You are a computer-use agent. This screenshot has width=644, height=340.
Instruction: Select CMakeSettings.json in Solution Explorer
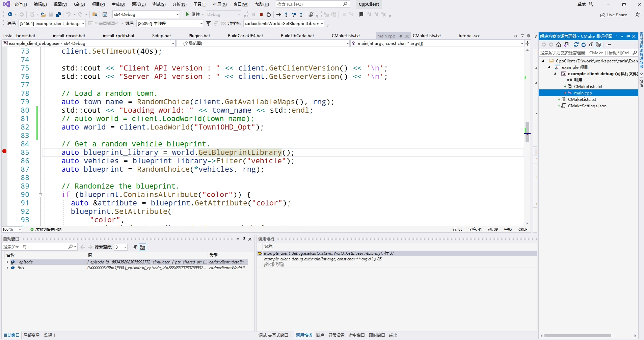tap(587, 106)
